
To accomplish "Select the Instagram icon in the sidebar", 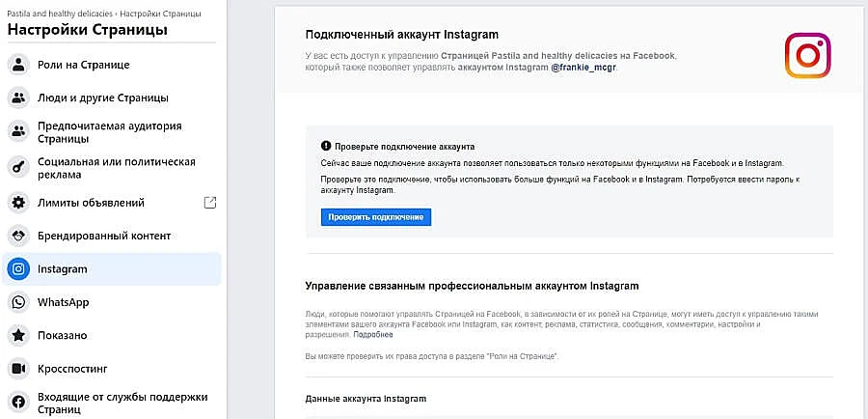I will (x=18, y=269).
